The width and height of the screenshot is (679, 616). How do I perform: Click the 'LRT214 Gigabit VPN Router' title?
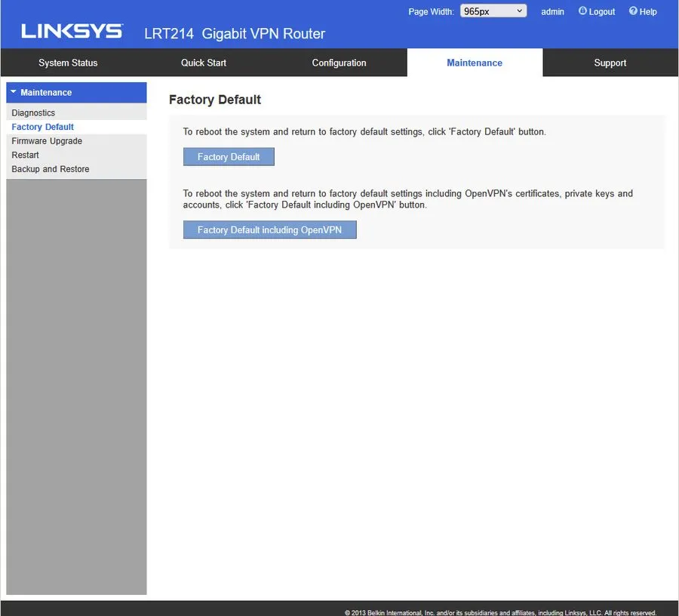pos(235,33)
